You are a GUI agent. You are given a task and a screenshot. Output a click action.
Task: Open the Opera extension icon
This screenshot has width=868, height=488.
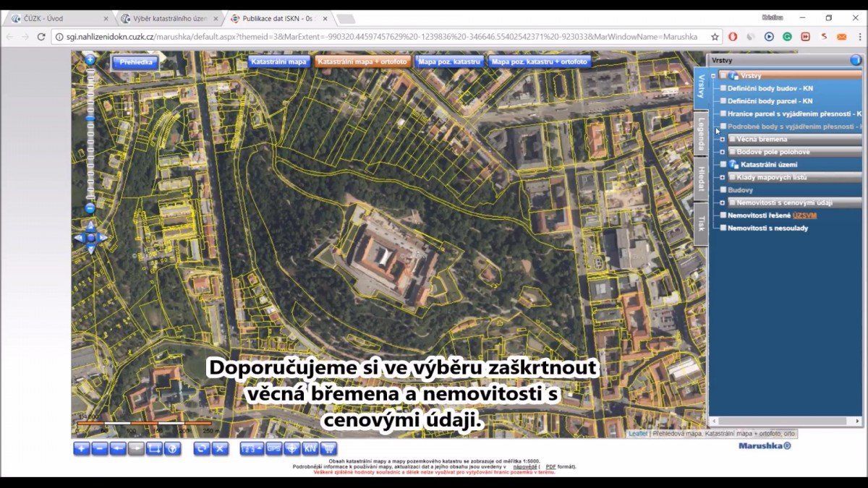click(733, 36)
